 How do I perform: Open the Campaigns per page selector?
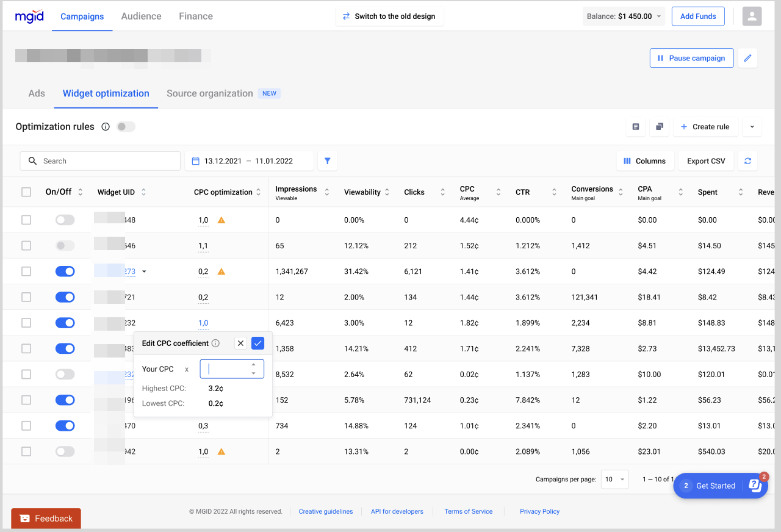click(x=614, y=480)
